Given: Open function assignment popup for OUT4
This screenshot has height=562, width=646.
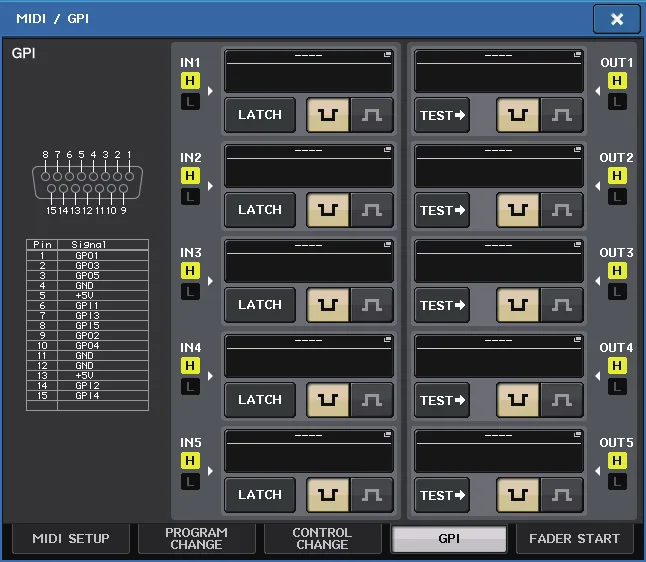Looking at the screenshot, I should 499,356.
